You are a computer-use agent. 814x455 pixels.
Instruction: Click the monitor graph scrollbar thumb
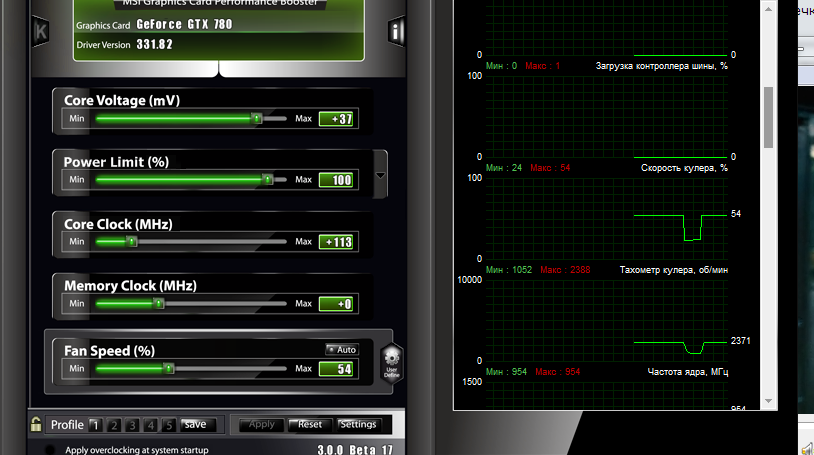[768, 117]
